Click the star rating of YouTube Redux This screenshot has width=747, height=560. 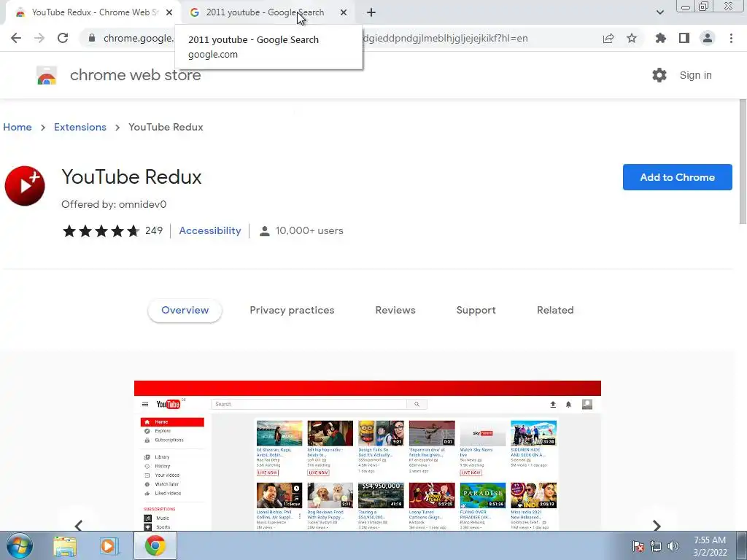click(101, 231)
